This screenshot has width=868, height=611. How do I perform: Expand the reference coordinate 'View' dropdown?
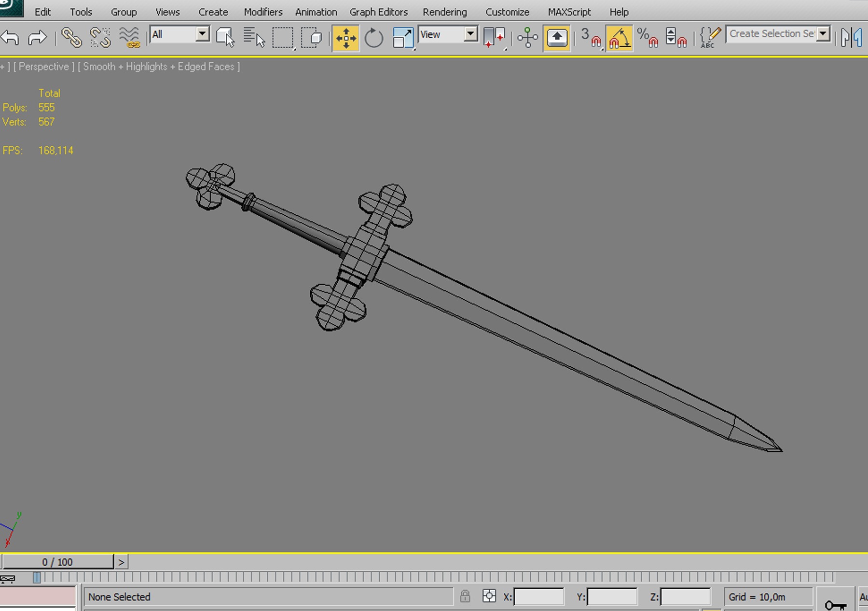coord(470,34)
